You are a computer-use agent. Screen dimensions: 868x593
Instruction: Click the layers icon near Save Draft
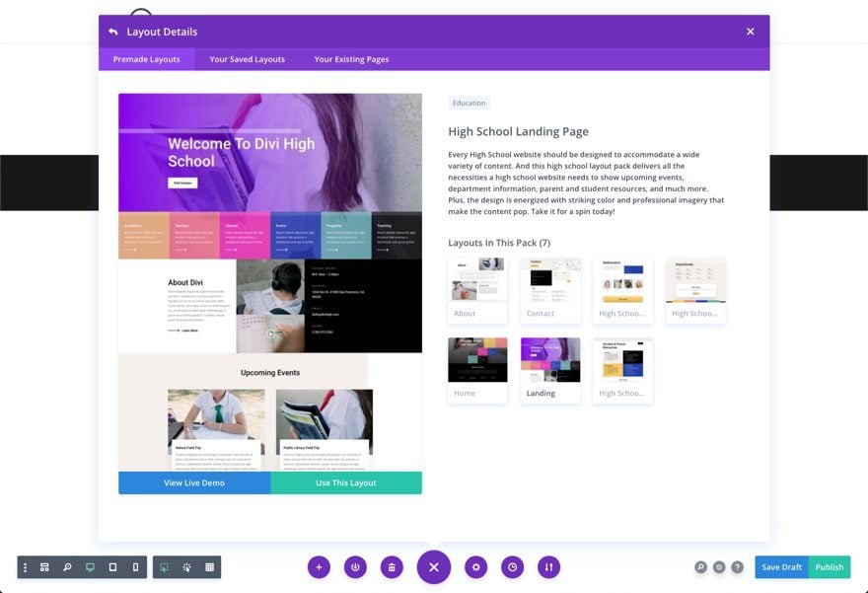click(719, 567)
